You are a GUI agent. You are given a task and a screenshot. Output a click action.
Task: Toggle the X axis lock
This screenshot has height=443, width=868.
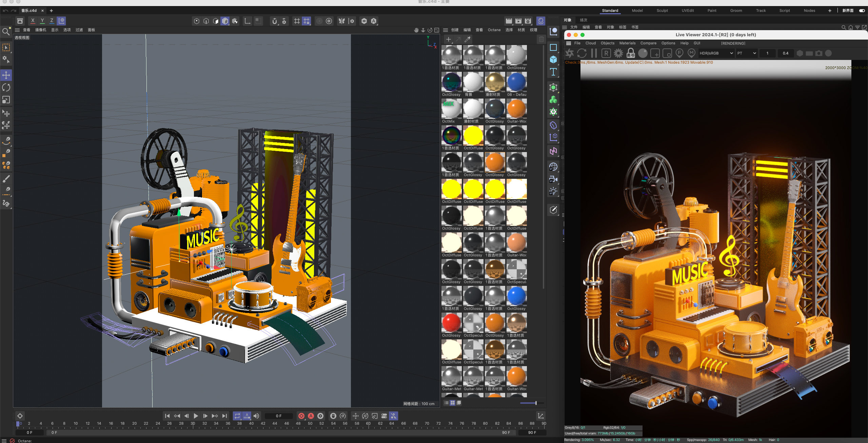pos(33,21)
